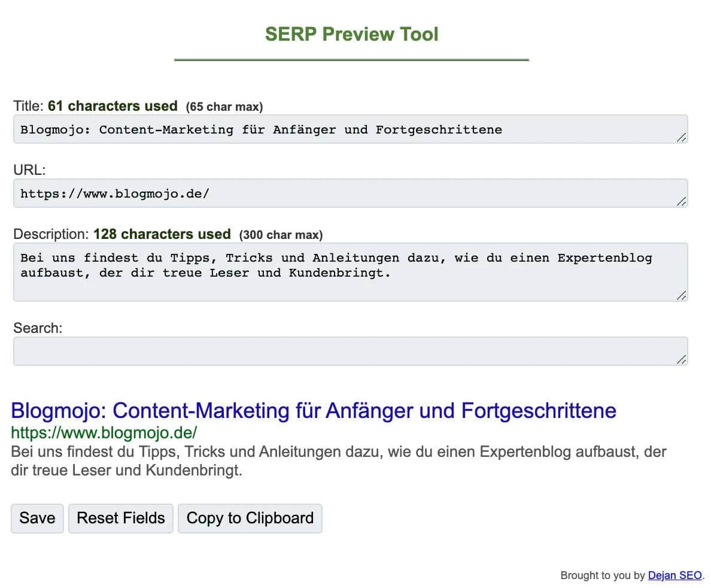Image resolution: width=711 pixels, height=588 pixels.
Task: Click the URL field resize handle
Action: tap(681, 202)
